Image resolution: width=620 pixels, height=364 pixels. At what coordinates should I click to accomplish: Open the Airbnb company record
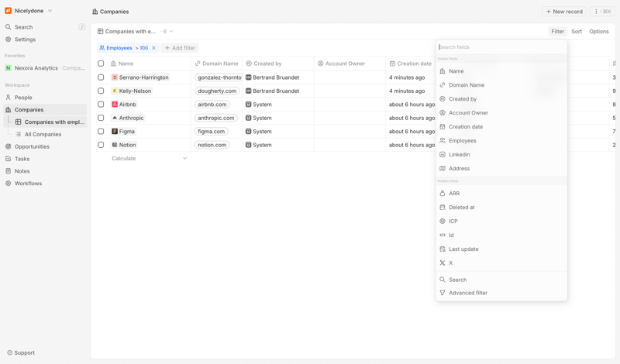click(x=124, y=105)
